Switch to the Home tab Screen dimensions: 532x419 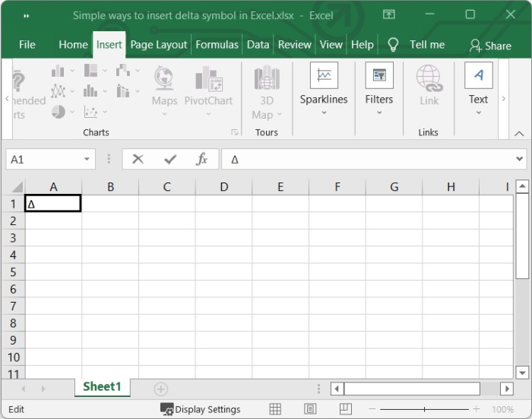point(73,45)
